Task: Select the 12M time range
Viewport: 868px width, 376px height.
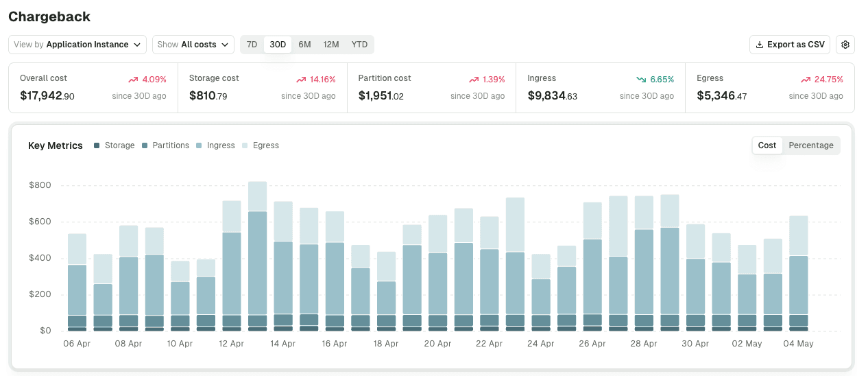Action: (x=331, y=45)
